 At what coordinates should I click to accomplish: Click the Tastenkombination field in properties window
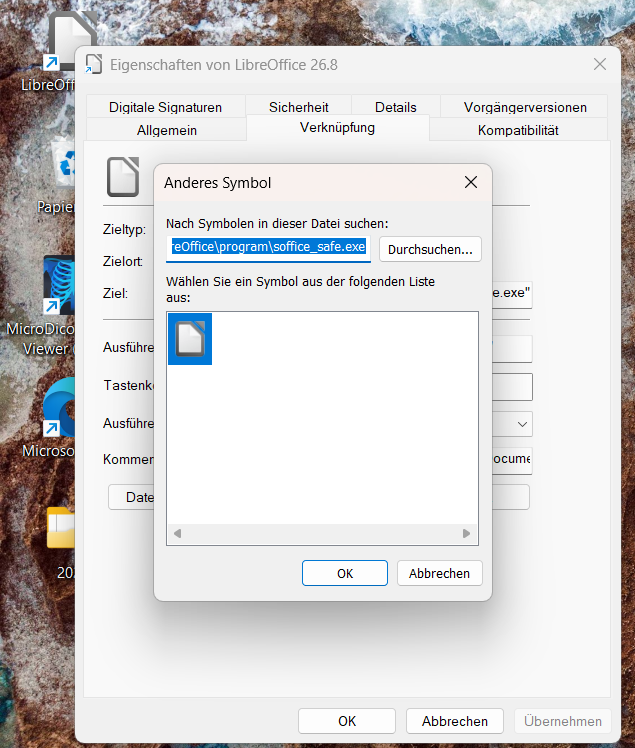(512, 387)
